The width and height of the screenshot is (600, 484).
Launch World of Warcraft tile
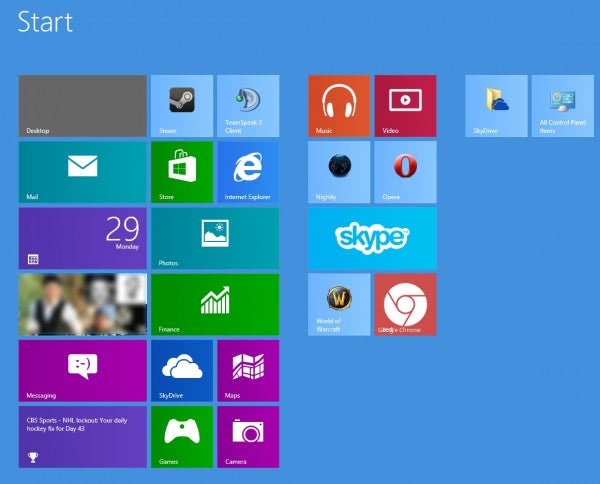pyautogui.click(x=339, y=305)
